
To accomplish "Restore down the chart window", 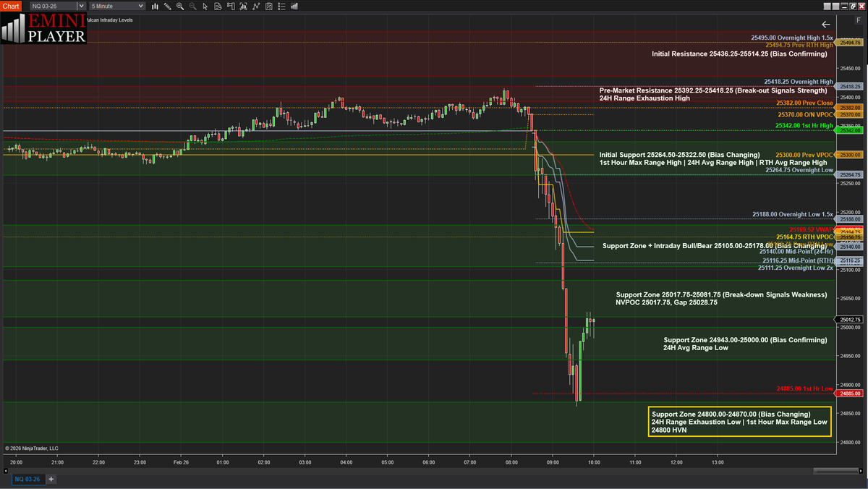I will pyautogui.click(x=853, y=7).
